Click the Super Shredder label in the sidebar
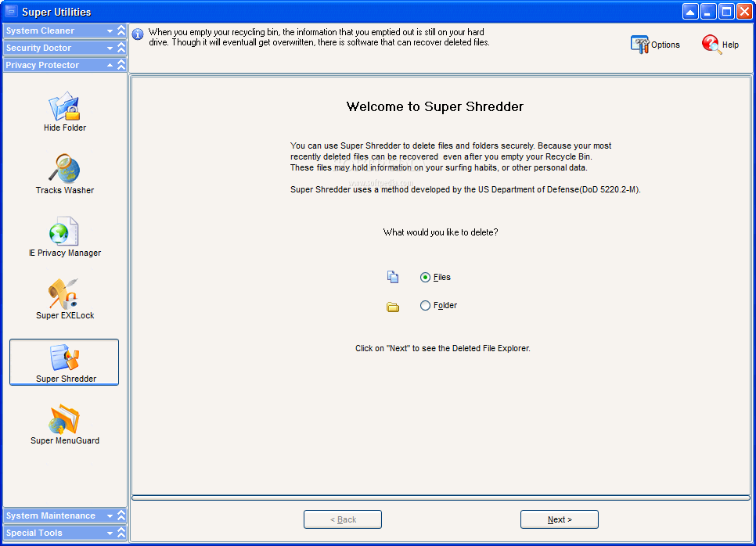 (x=66, y=379)
